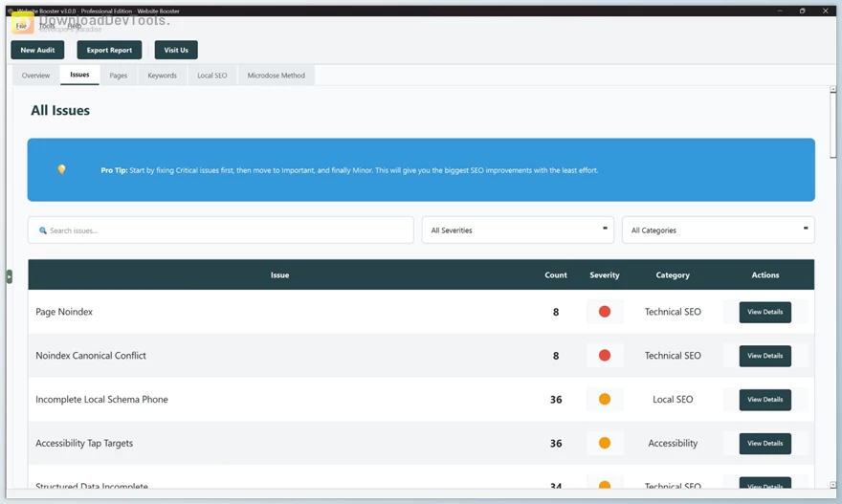Open the Help menu
This screenshot has height=504, width=842.
(x=74, y=26)
